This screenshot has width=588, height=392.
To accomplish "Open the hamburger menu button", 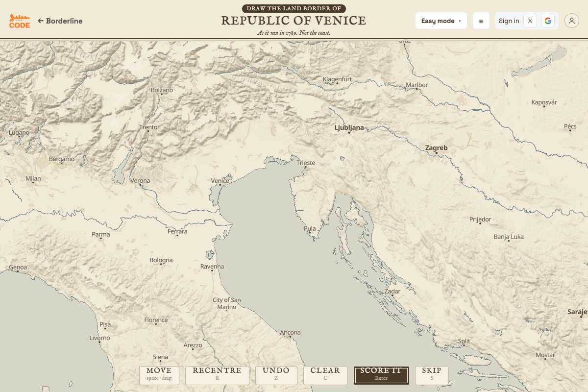I will [x=481, y=21].
